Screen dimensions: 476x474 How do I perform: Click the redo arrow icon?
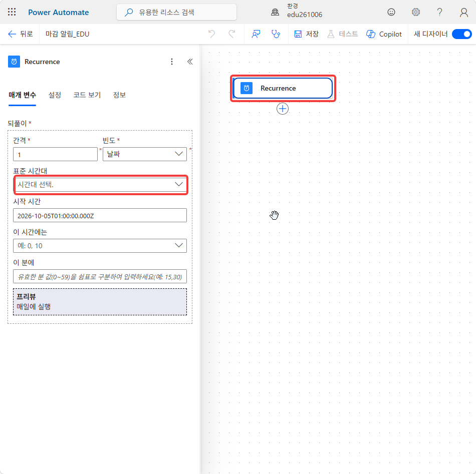tap(232, 34)
